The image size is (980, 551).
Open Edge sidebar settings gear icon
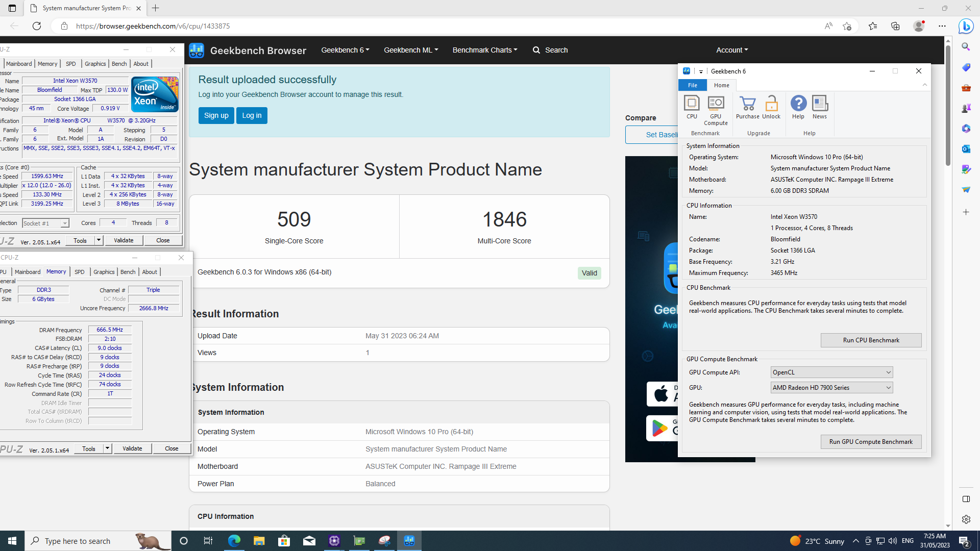(966, 519)
